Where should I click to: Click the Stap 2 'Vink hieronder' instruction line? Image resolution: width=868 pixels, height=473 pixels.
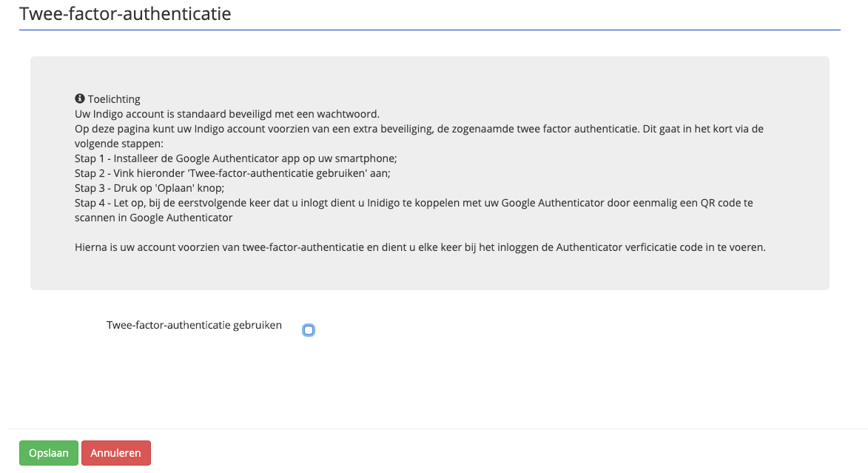(x=232, y=173)
